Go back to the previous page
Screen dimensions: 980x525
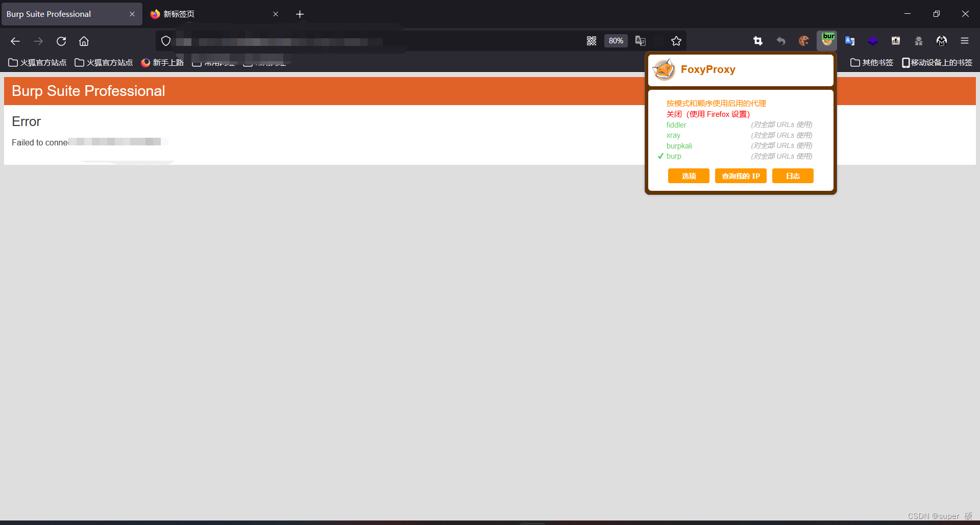pyautogui.click(x=15, y=41)
